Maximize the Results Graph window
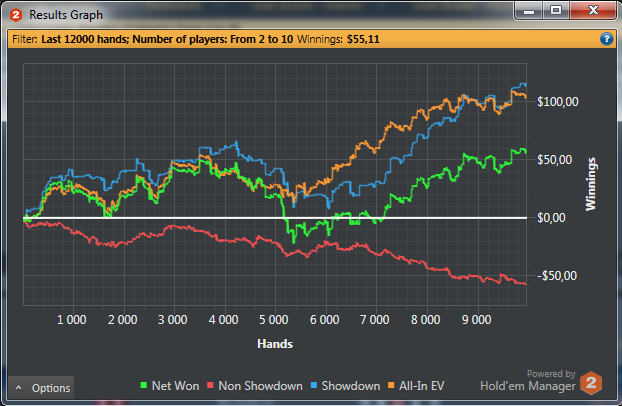This screenshot has width=622, height=406. point(556,11)
